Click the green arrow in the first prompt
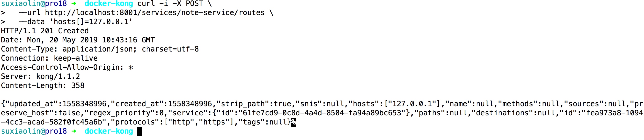Image resolution: width=644 pixels, height=140 pixels. coord(74,4)
